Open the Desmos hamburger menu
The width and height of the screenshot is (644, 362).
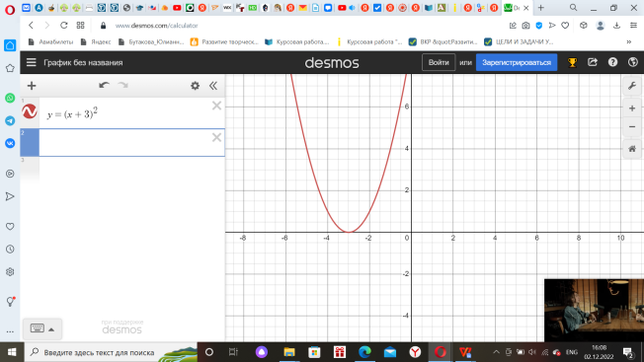tap(32, 62)
